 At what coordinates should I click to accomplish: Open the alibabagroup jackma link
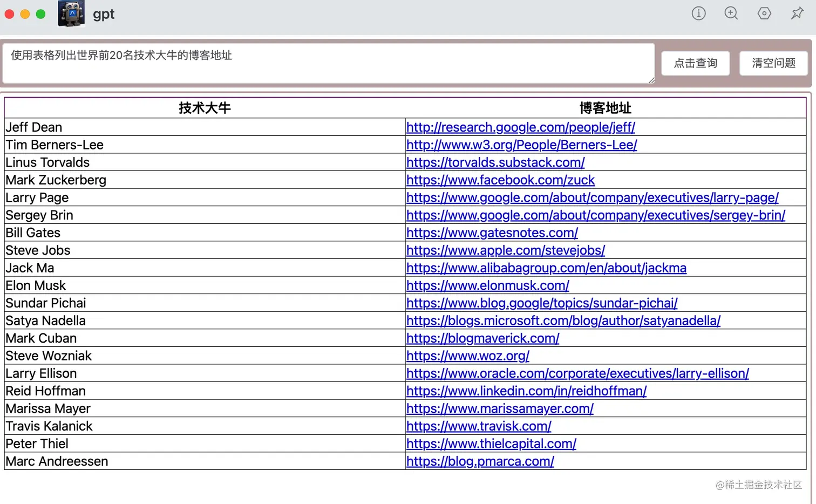click(546, 268)
